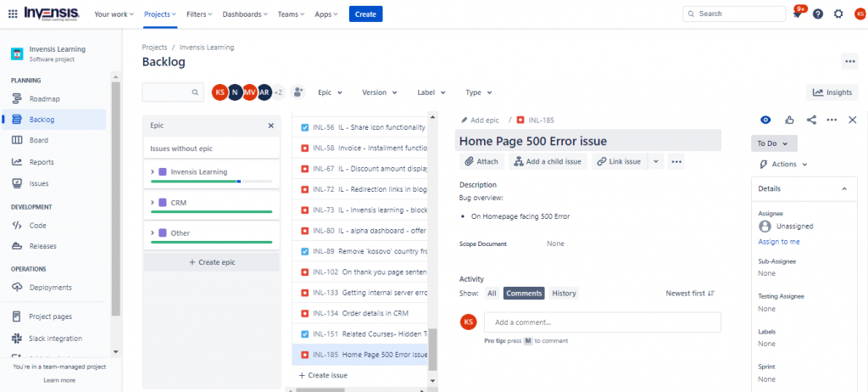The height and width of the screenshot is (392, 868).
Task: Click the Create button
Action: click(365, 14)
